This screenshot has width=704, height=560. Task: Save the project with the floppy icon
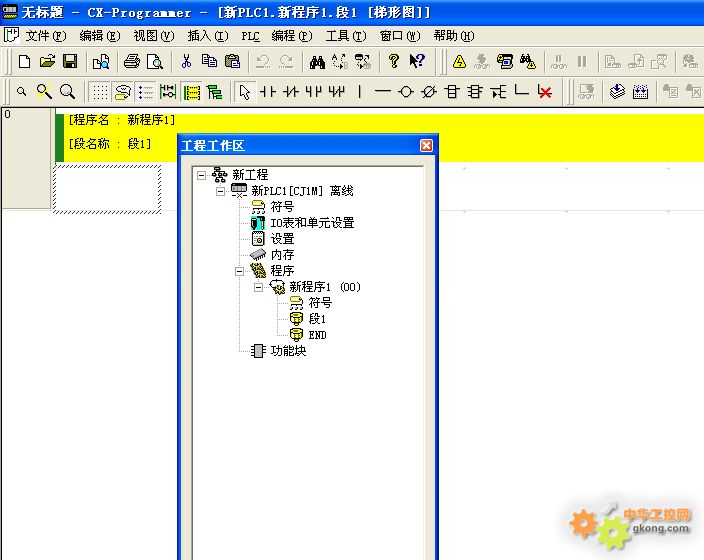(70, 62)
